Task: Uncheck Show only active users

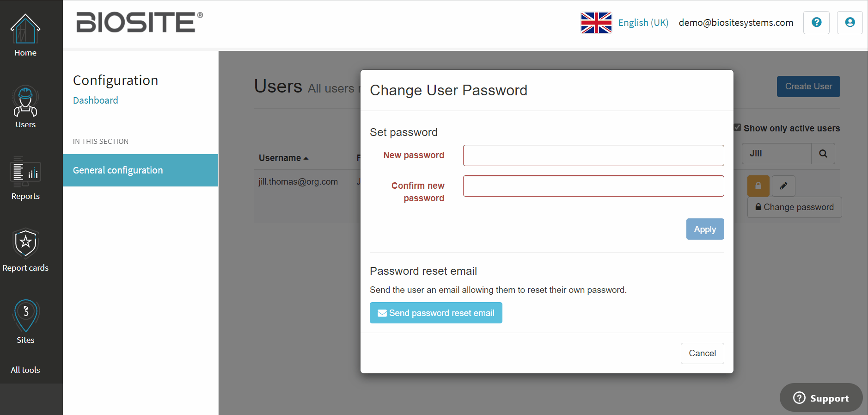Action: (x=738, y=127)
